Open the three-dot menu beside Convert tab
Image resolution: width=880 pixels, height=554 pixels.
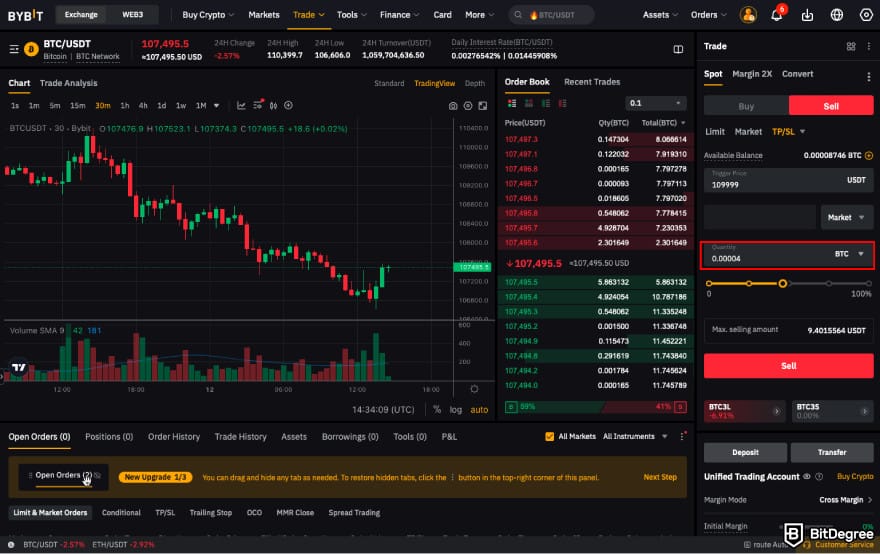[869, 77]
